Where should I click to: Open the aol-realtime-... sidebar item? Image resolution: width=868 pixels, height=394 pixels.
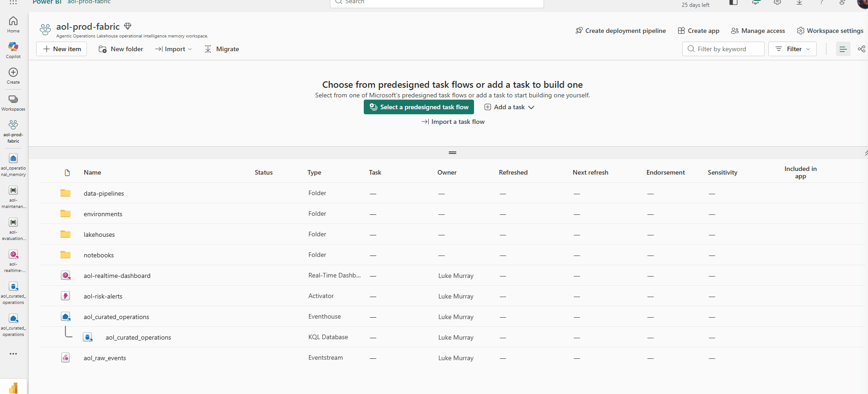(13, 261)
